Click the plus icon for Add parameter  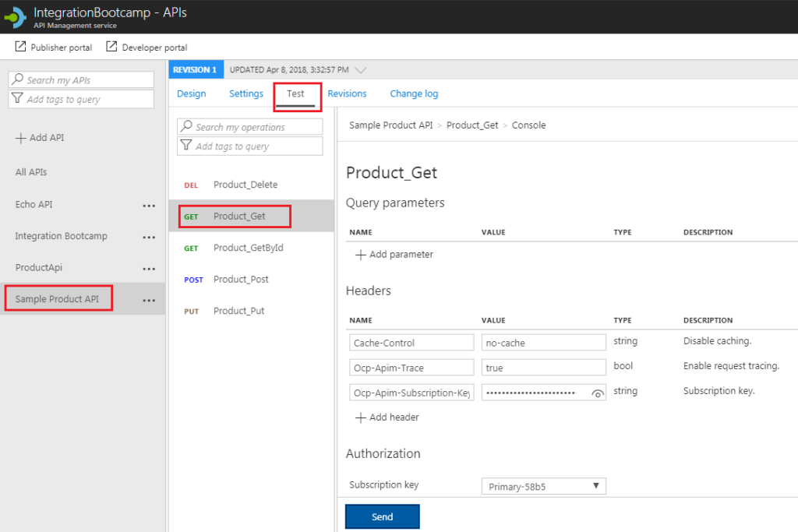[x=360, y=255]
